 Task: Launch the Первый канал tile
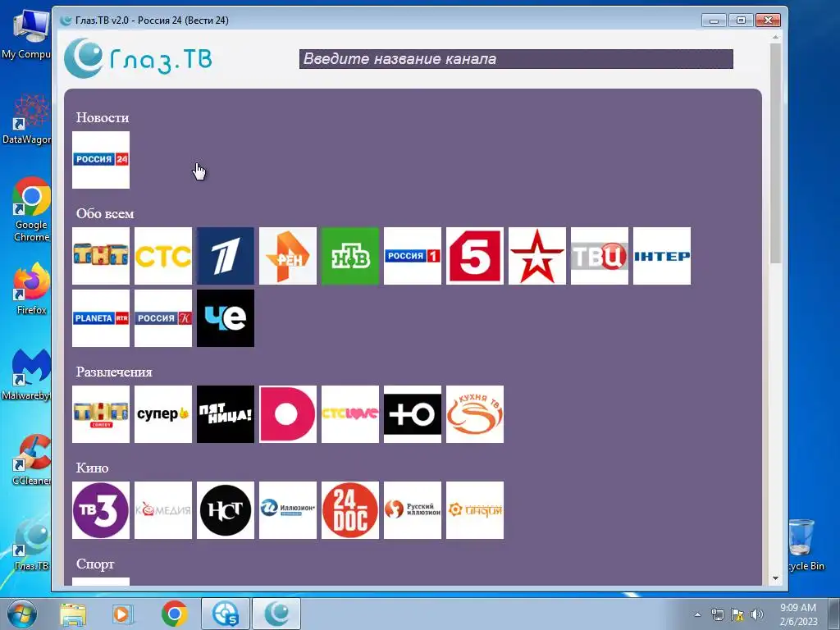(x=226, y=256)
